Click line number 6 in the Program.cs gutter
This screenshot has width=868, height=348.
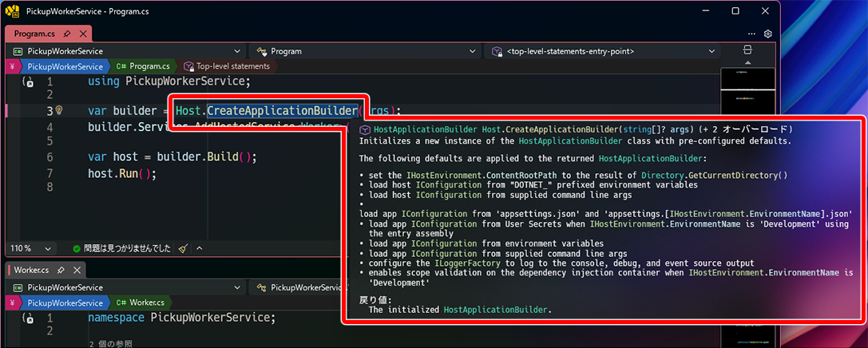pyautogui.click(x=50, y=156)
